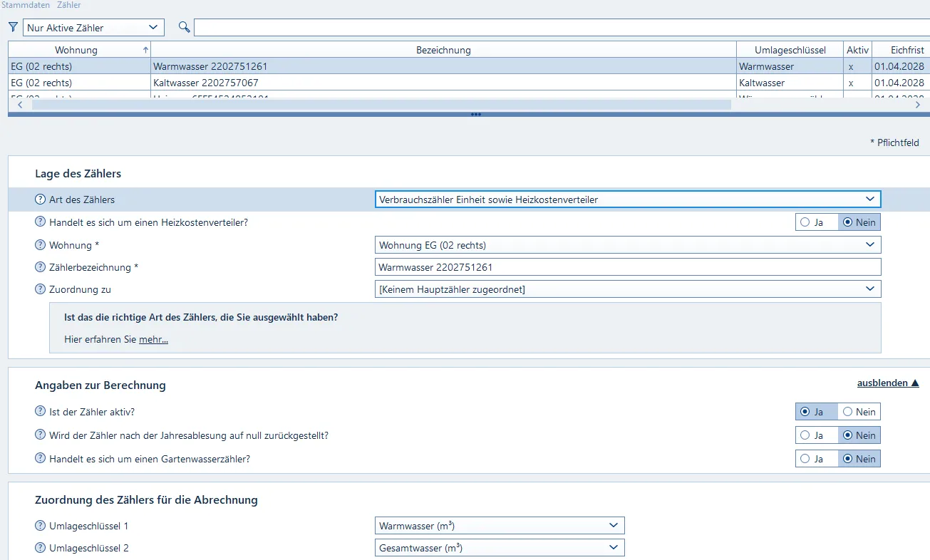Open help icon for Ist der Zähler aktiv
Image resolution: width=930 pixels, height=560 pixels.
40,412
